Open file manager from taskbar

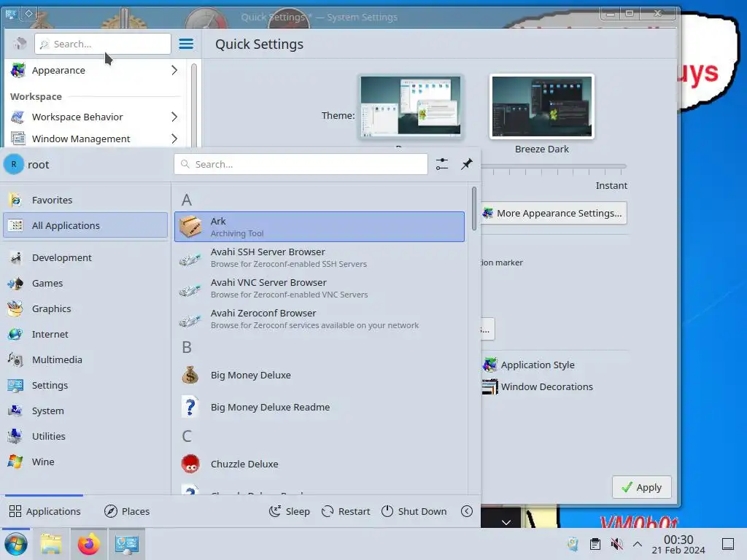51,544
